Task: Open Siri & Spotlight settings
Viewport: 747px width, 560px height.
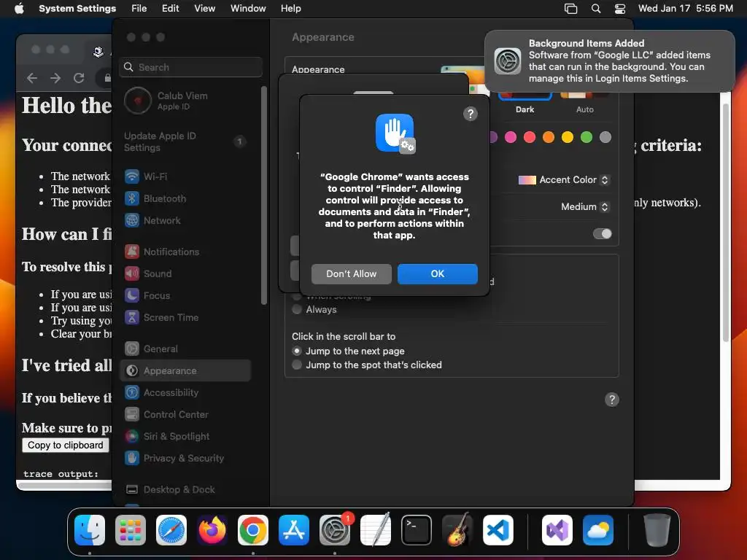Action: click(187, 437)
